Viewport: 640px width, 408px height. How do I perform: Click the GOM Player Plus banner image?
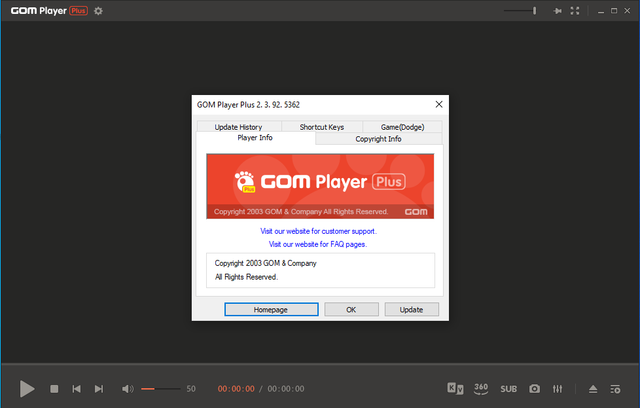point(320,186)
